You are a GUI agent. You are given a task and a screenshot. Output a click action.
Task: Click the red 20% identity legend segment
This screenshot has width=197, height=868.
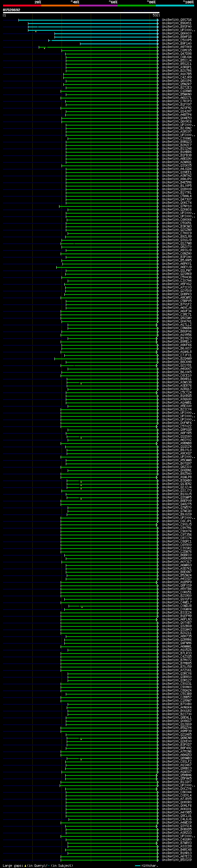pos(22,6)
